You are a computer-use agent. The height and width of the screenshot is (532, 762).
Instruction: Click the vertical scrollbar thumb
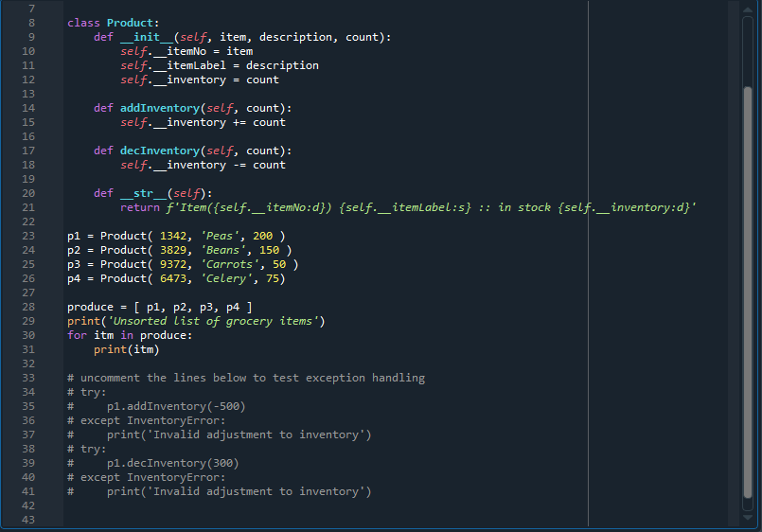click(748, 292)
